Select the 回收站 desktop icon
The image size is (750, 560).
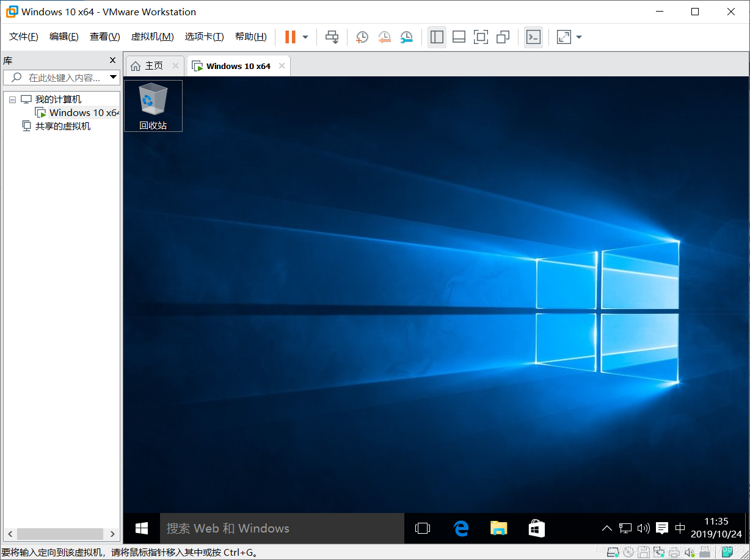coord(153,106)
